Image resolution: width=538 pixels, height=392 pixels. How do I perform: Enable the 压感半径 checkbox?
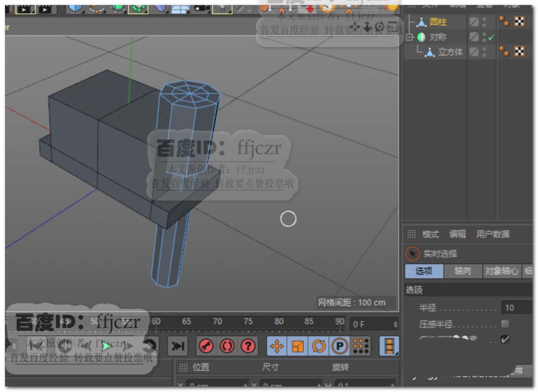505,323
